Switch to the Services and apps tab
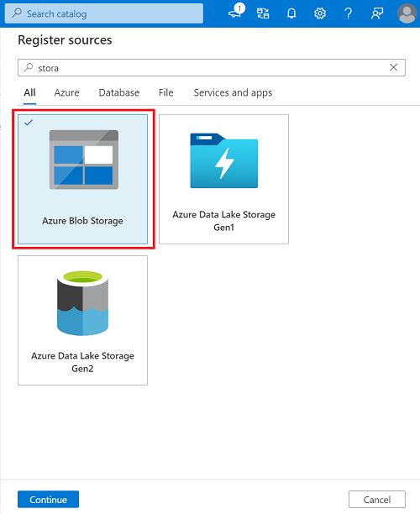This screenshot has width=420, height=514. pyautogui.click(x=233, y=92)
